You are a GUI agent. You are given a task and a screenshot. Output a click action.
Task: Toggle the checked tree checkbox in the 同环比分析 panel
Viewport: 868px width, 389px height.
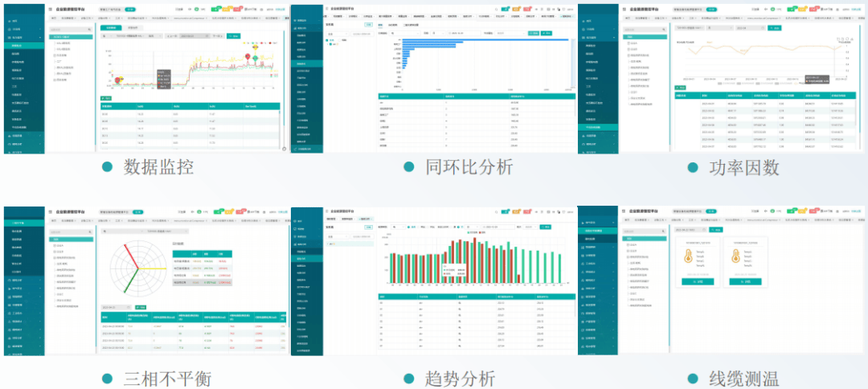(x=328, y=41)
